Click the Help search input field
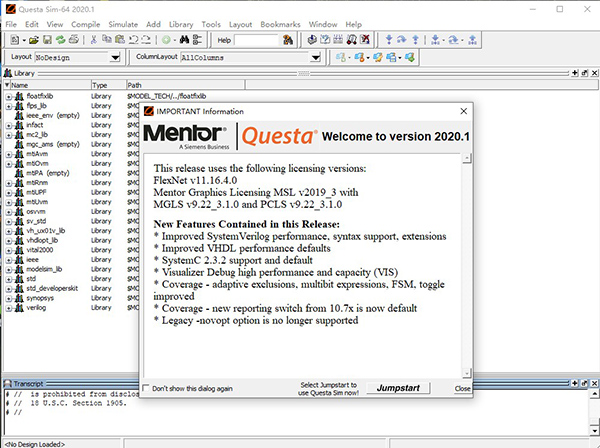600x448 pixels. [x=256, y=40]
